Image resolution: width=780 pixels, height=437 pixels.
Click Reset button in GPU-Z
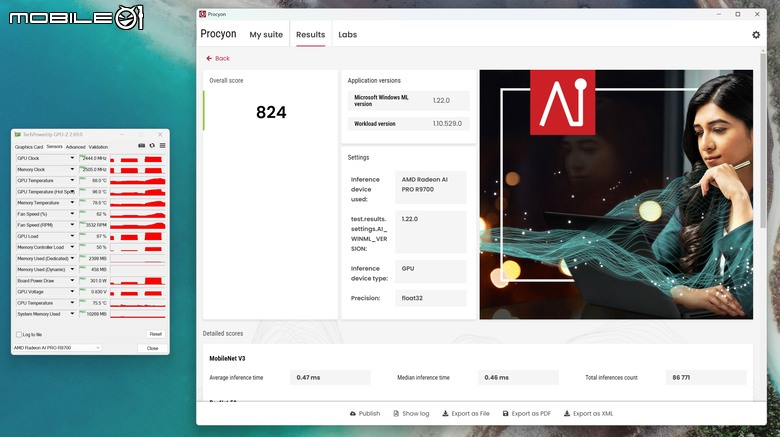click(156, 334)
